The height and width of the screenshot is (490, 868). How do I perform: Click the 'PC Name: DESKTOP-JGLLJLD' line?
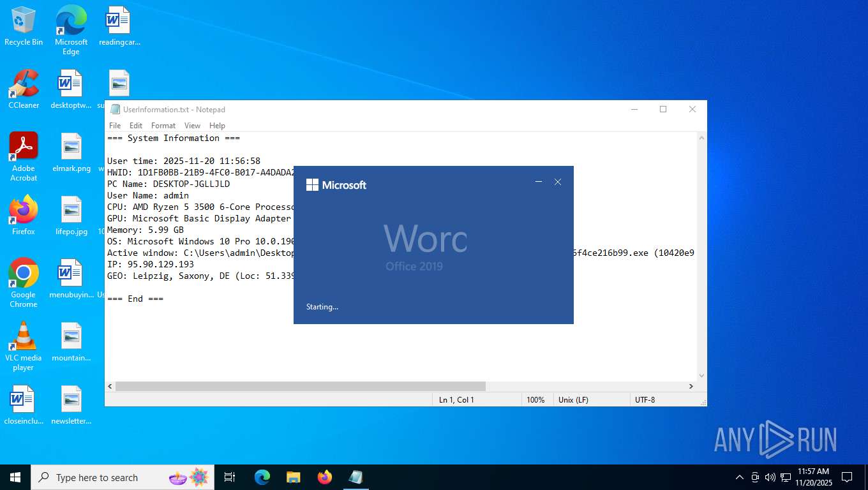tap(168, 184)
